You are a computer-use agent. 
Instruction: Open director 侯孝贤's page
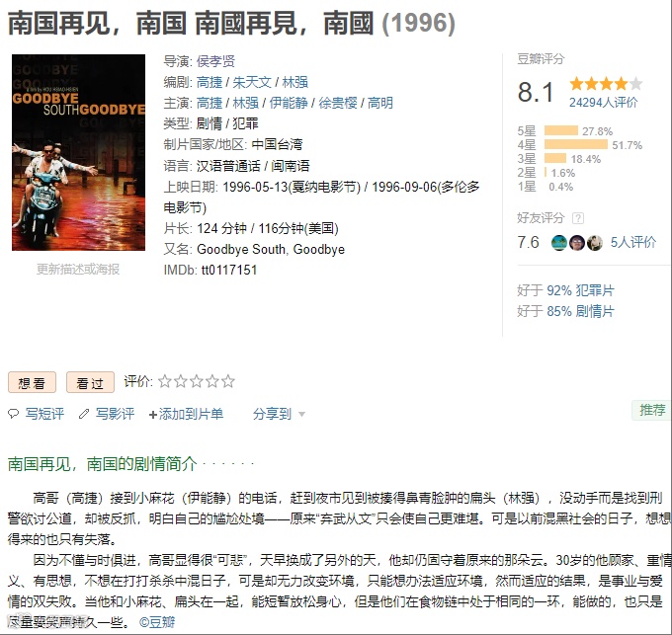215,61
